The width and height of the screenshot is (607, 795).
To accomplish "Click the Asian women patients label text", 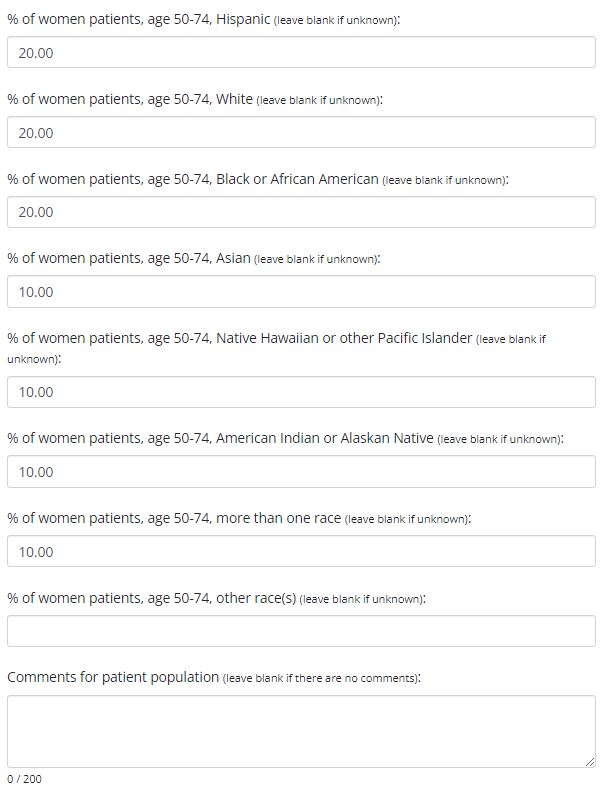I will 129,258.
